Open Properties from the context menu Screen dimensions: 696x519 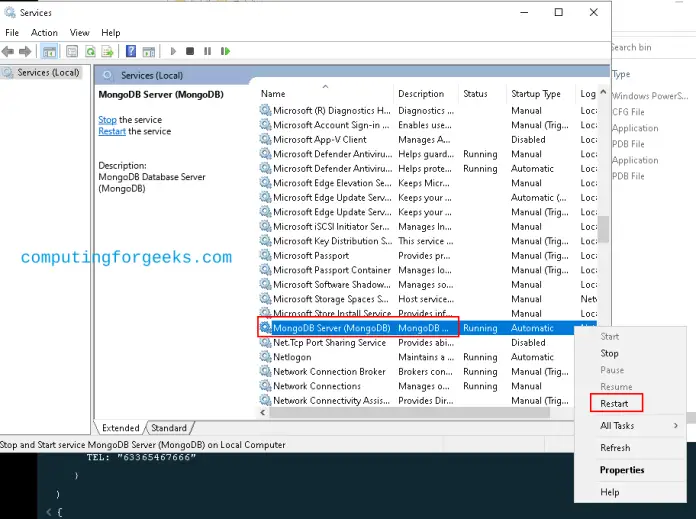click(621, 470)
